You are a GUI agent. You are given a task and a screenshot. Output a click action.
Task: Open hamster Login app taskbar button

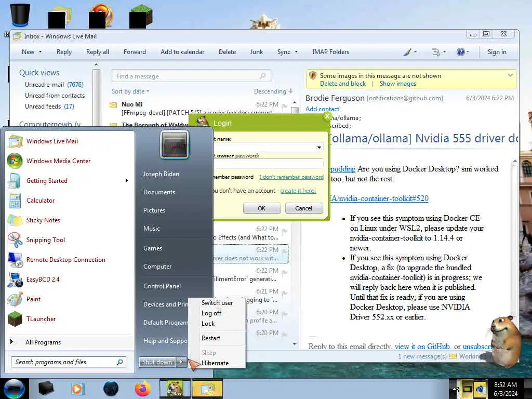coord(175,389)
